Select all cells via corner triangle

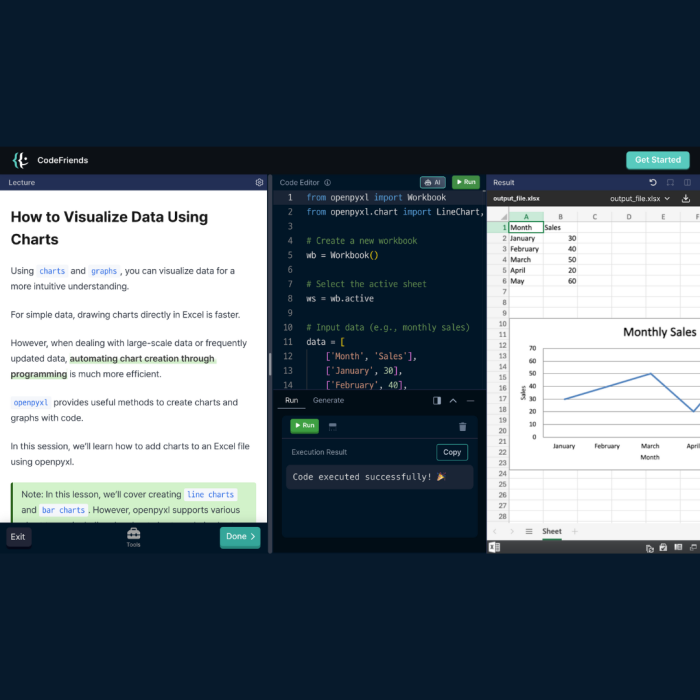click(504, 217)
